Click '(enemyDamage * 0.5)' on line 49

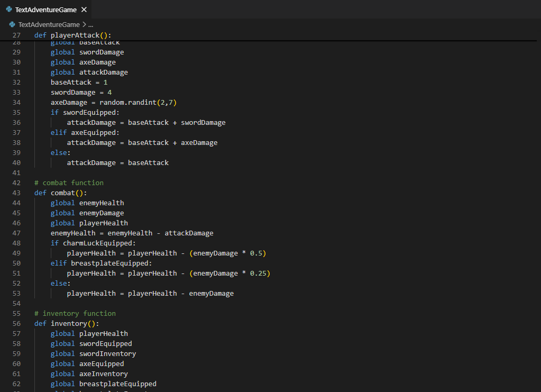tap(228, 253)
